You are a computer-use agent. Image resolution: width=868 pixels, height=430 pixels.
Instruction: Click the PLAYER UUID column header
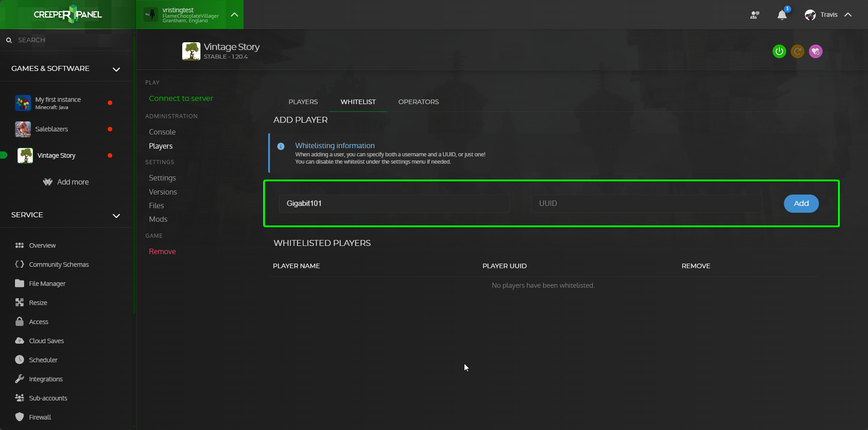pyautogui.click(x=504, y=266)
